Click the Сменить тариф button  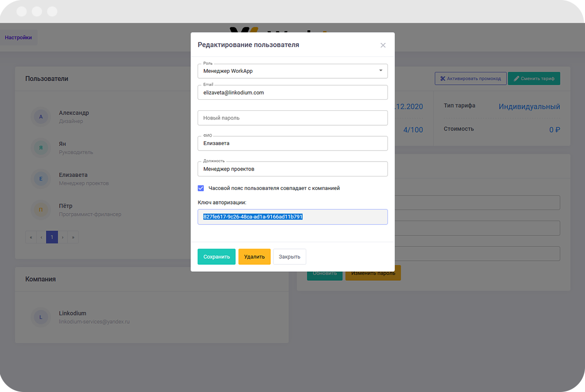coord(534,78)
